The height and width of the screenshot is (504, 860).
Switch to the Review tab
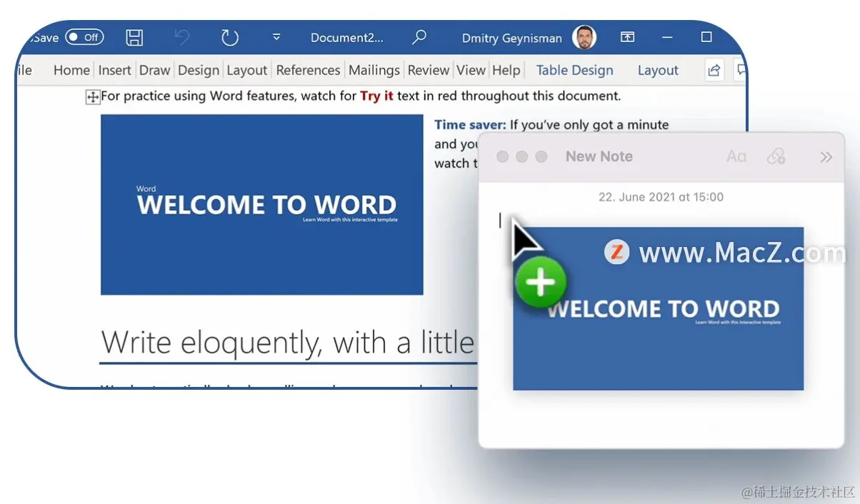tap(428, 70)
